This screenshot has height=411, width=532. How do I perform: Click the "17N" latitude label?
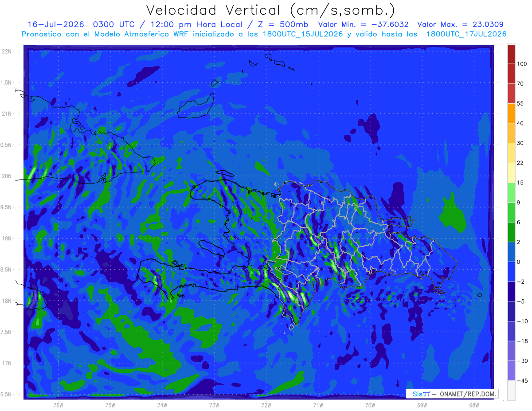click(7, 363)
